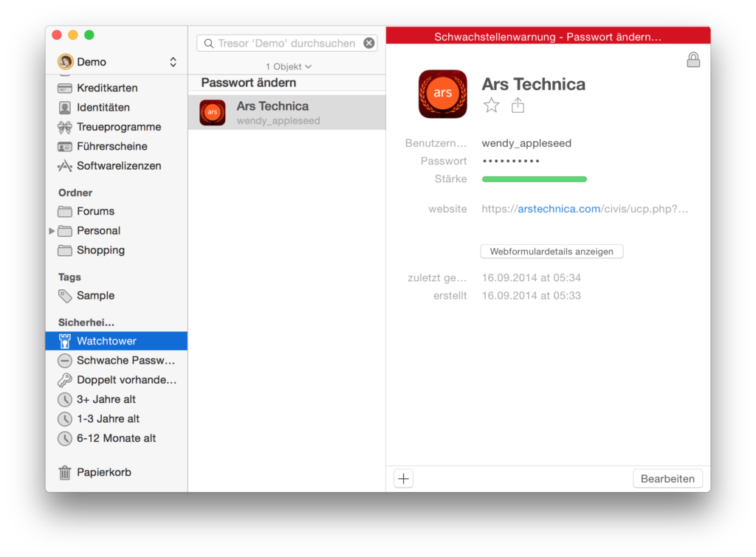Screen dimensions: 756x557
Task: Open the '1 Objekt' sort dropdown
Action: [x=289, y=66]
